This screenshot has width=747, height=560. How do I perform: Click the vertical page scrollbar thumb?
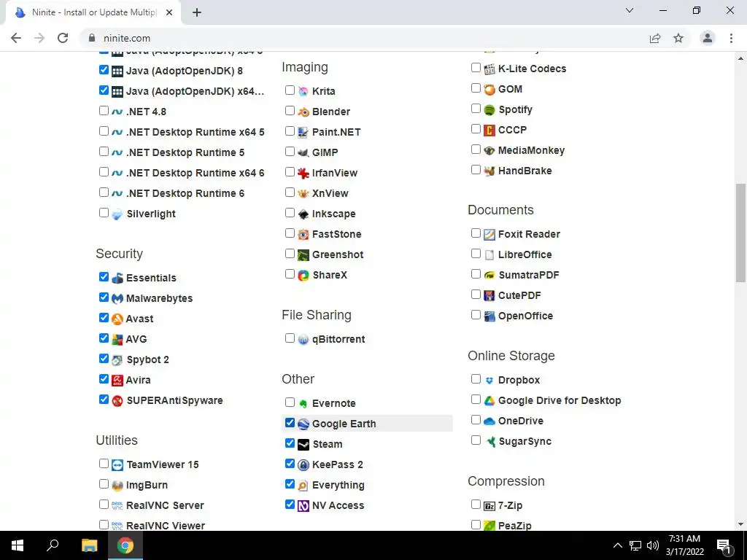[x=741, y=233]
